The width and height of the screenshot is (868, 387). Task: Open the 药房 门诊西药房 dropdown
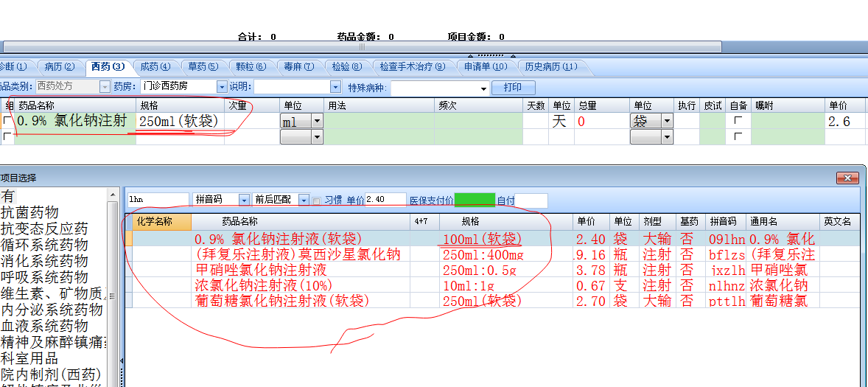222,87
